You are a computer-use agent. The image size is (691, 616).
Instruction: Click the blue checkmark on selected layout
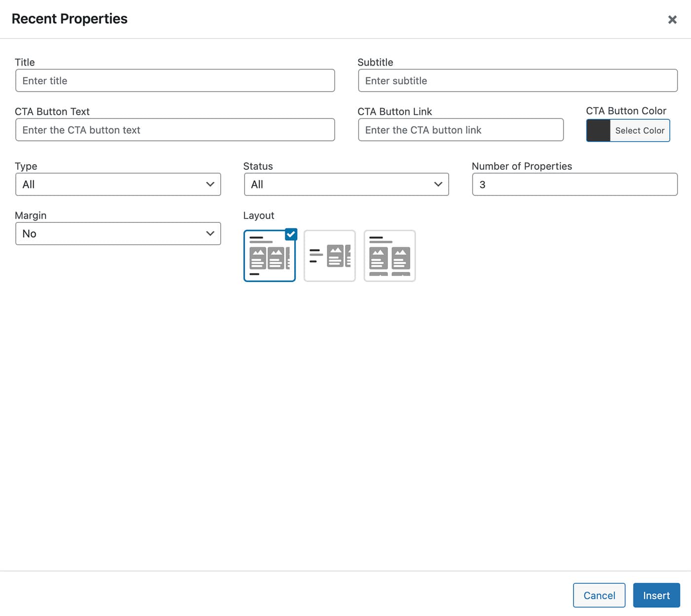291,234
